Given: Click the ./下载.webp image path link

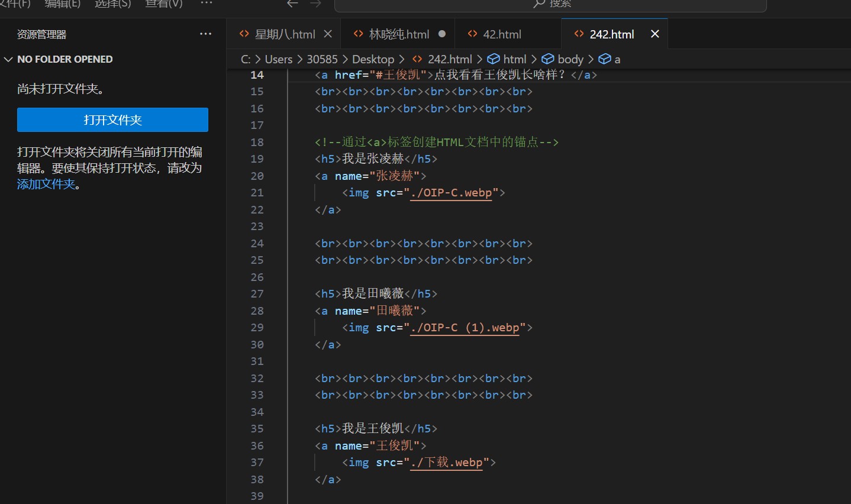Looking at the screenshot, I should 447,463.
